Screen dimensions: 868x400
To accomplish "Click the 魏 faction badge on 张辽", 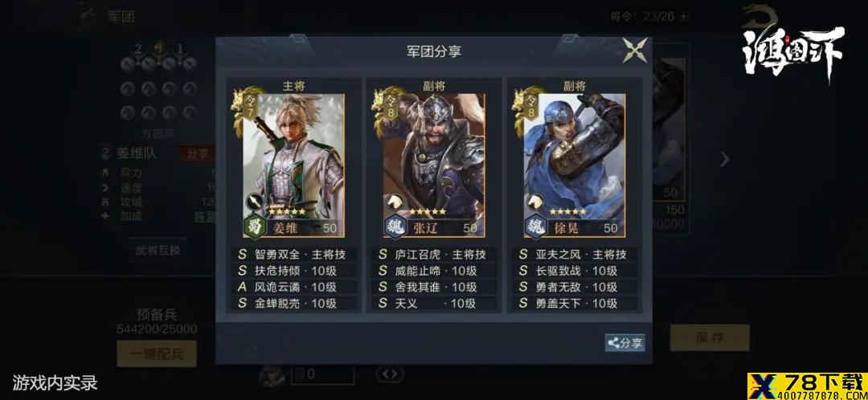I will click(393, 227).
